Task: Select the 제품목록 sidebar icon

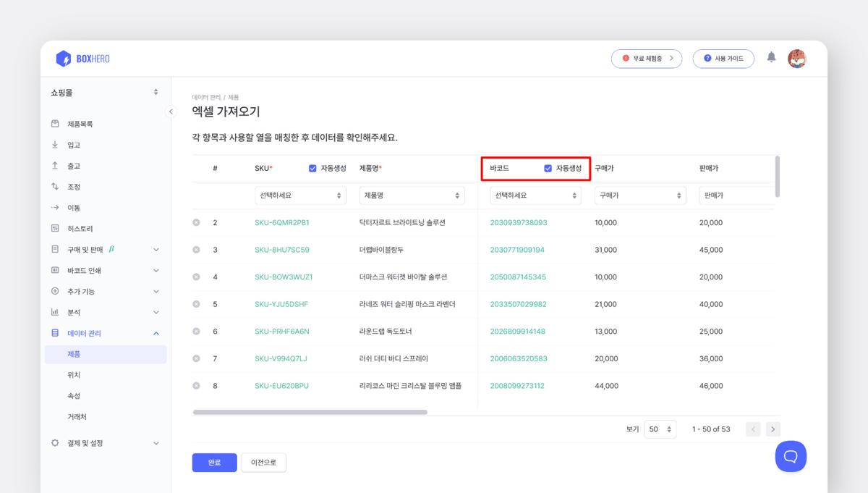Action: tap(56, 123)
